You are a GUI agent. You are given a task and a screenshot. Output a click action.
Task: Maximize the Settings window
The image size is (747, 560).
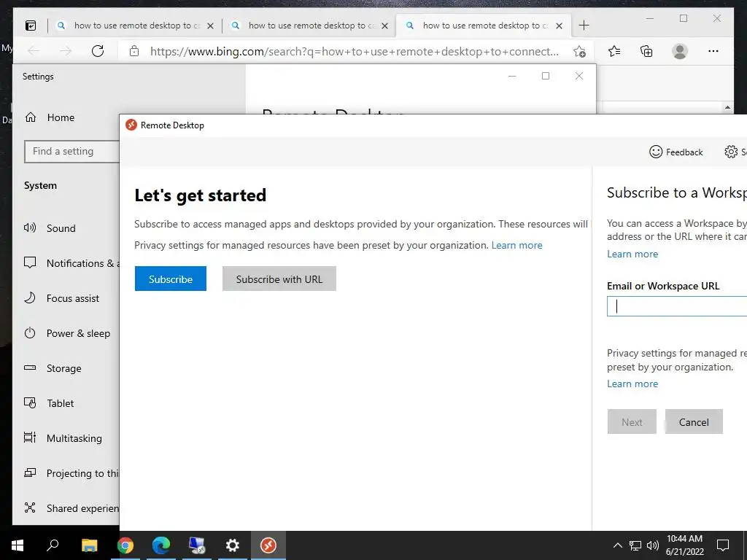[x=546, y=76]
